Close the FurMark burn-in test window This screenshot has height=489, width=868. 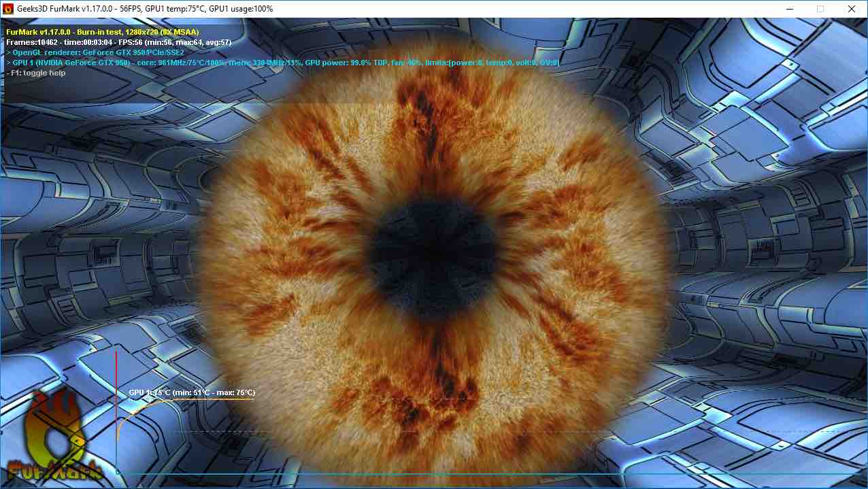pos(852,9)
